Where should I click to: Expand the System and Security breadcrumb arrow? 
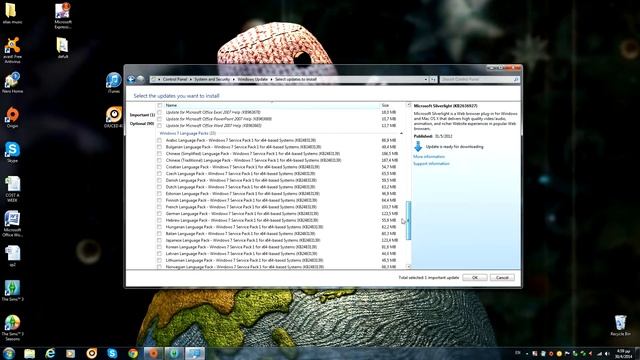point(233,80)
